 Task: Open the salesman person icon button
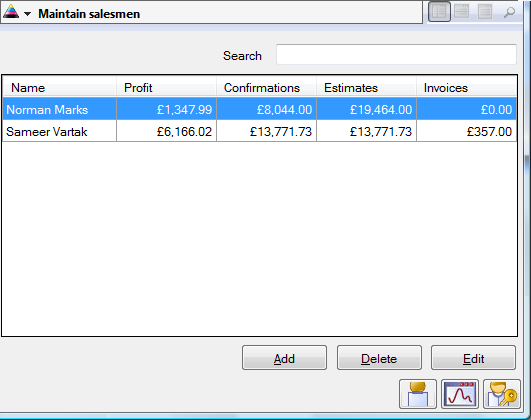point(418,394)
